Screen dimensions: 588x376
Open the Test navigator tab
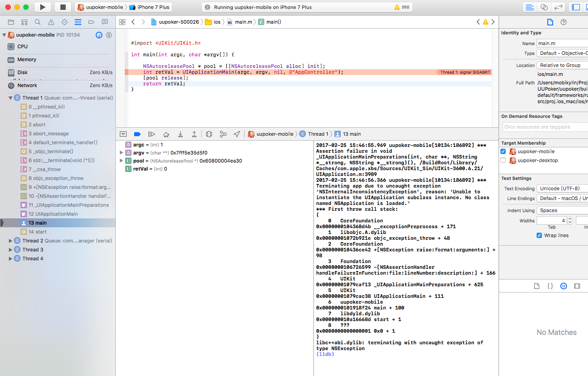(64, 22)
